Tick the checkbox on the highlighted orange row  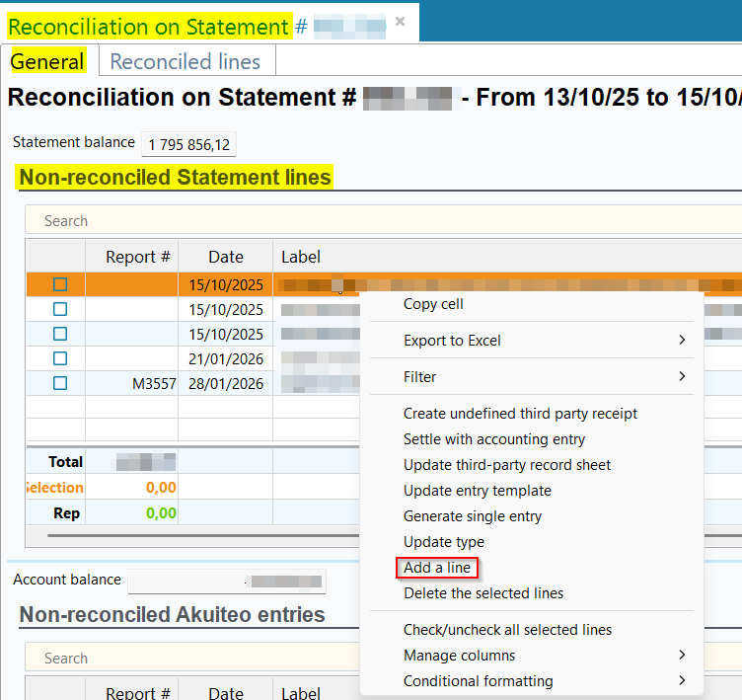point(60,284)
